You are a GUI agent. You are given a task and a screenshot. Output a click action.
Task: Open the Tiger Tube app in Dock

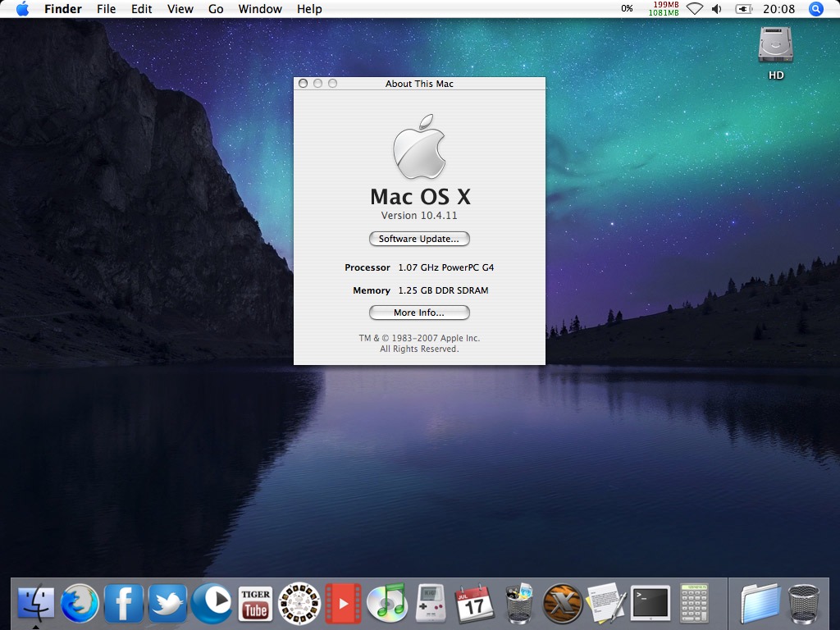pyautogui.click(x=256, y=604)
